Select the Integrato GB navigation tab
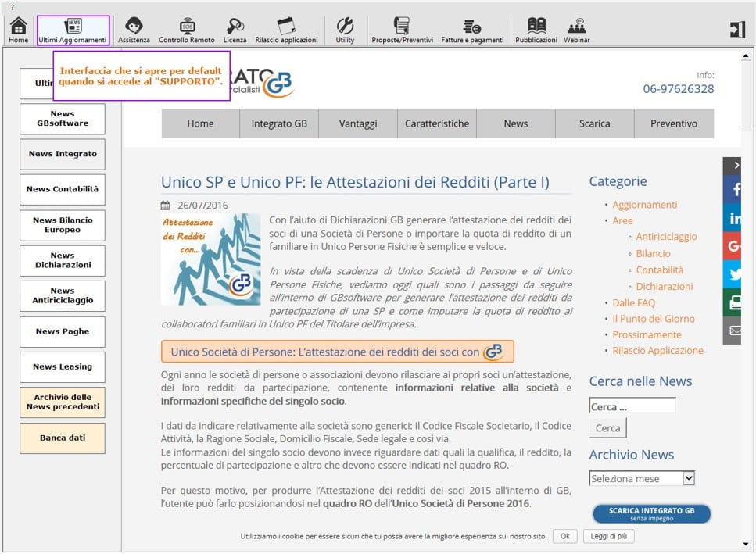Screen dimensions: 756x554 (x=279, y=123)
